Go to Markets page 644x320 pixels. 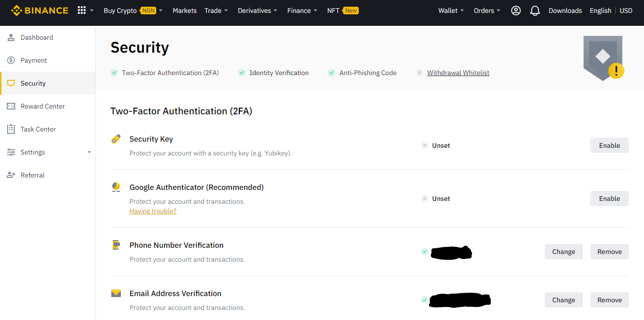[x=184, y=11]
